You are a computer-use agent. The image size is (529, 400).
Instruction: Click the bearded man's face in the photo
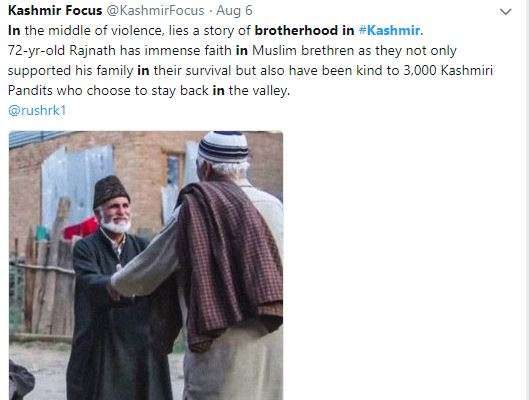(x=116, y=215)
